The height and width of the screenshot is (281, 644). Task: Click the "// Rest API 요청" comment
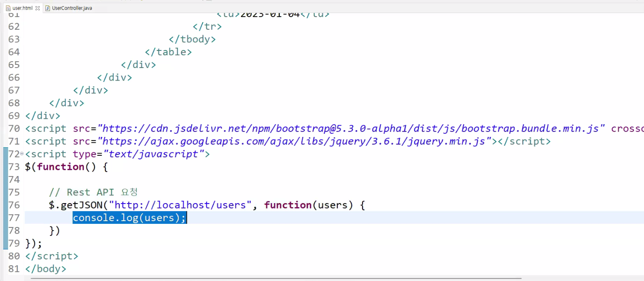coord(93,192)
